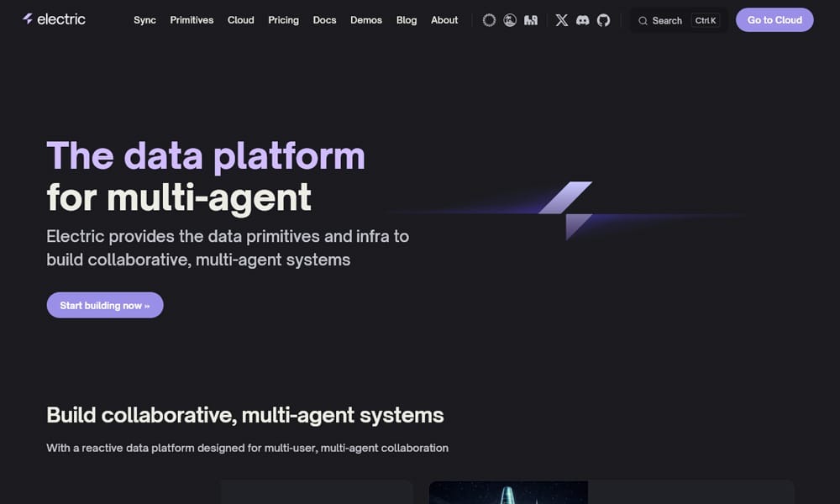840x504 pixels.
Task: Open the Blog nav link
Action: (407, 20)
